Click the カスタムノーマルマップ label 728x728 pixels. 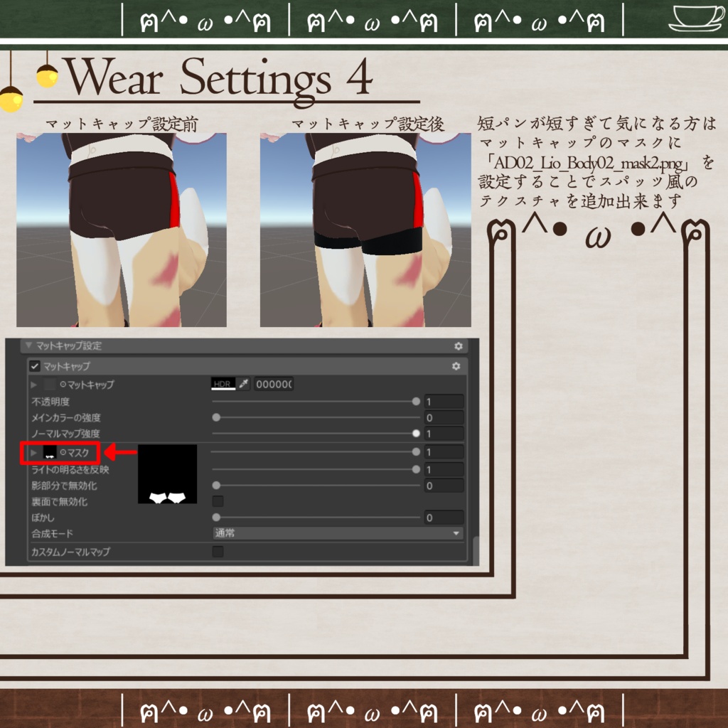70,552
